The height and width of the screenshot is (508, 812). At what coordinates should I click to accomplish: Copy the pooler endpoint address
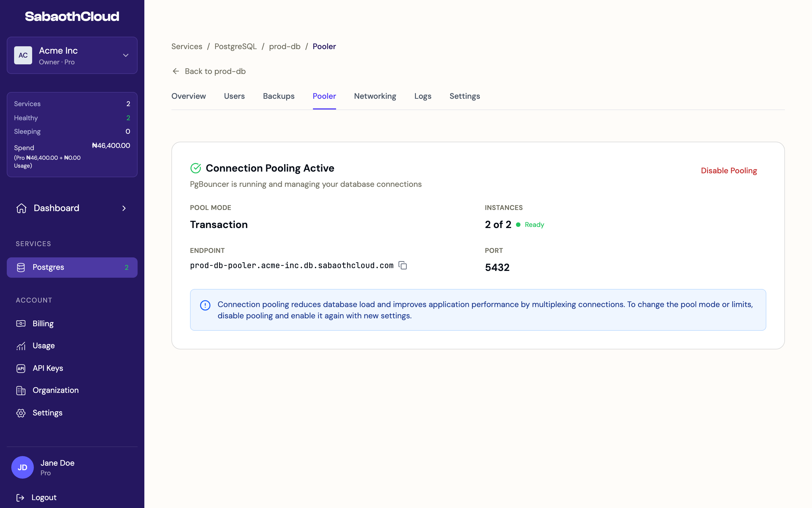(403, 265)
